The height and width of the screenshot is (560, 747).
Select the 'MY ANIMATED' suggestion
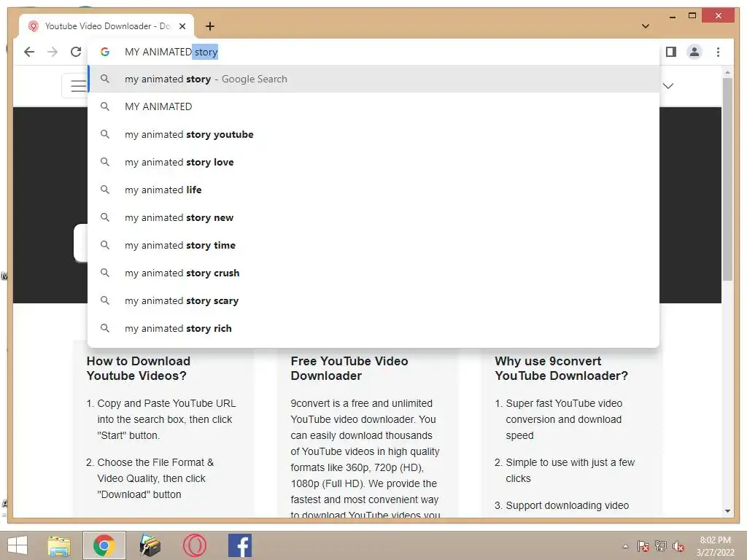373,106
